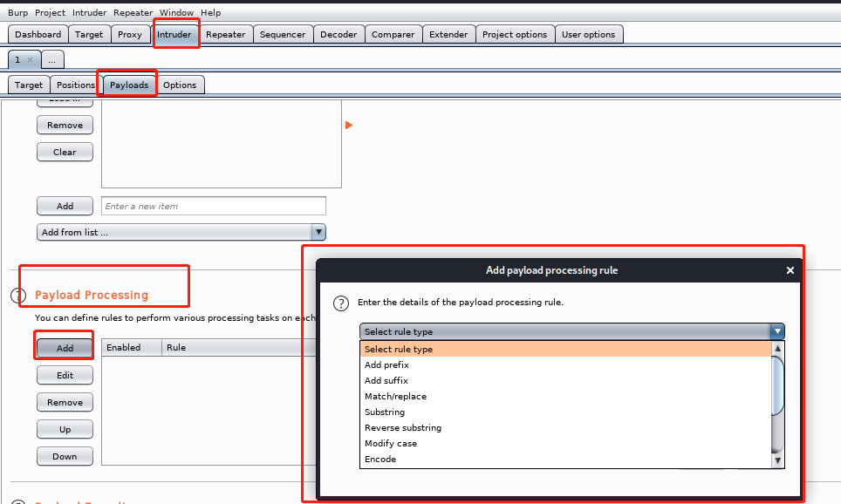Click the dialog's question mark help icon
The height and width of the screenshot is (504, 841).
(341, 303)
